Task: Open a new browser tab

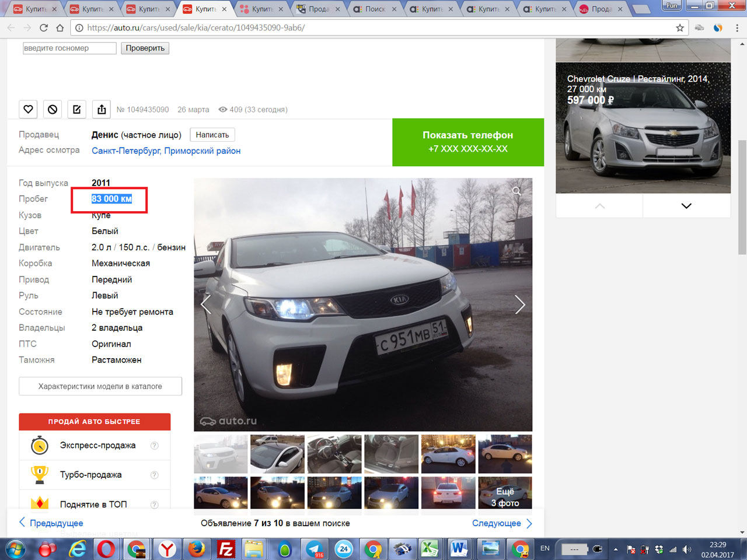Action: tap(641, 9)
